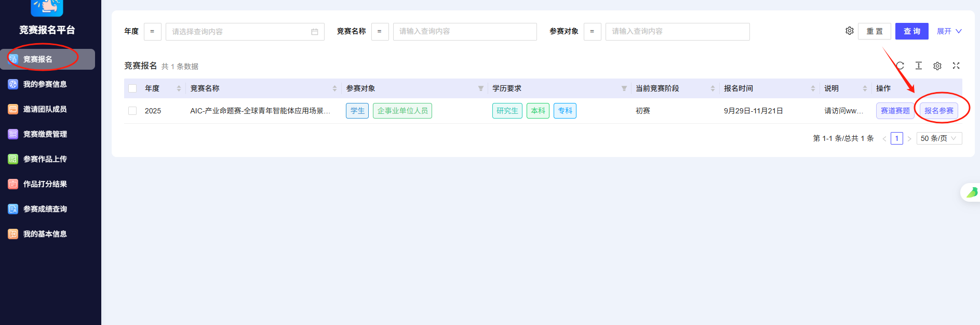Screen dimensions: 980x325
Task: Click the refresh icon above the table
Action: (x=900, y=66)
